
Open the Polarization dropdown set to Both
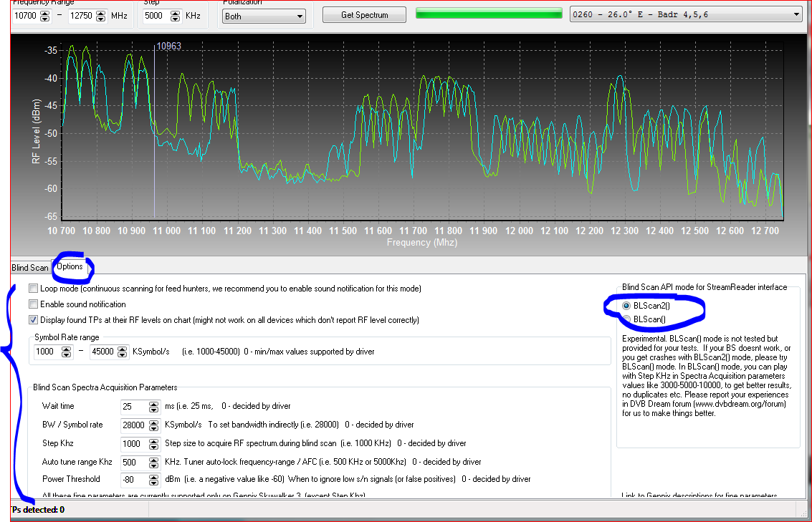click(x=264, y=16)
